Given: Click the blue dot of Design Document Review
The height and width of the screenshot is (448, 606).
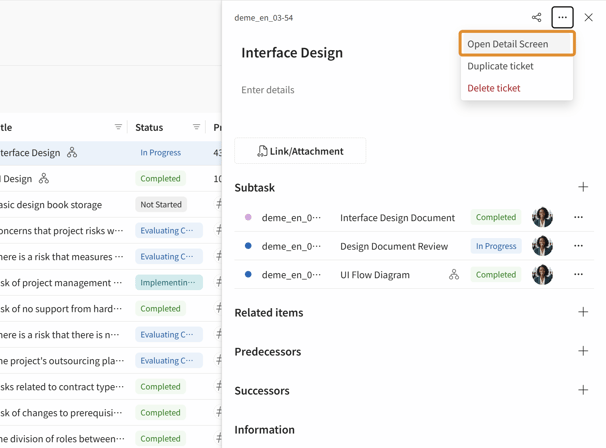Looking at the screenshot, I should point(248,246).
